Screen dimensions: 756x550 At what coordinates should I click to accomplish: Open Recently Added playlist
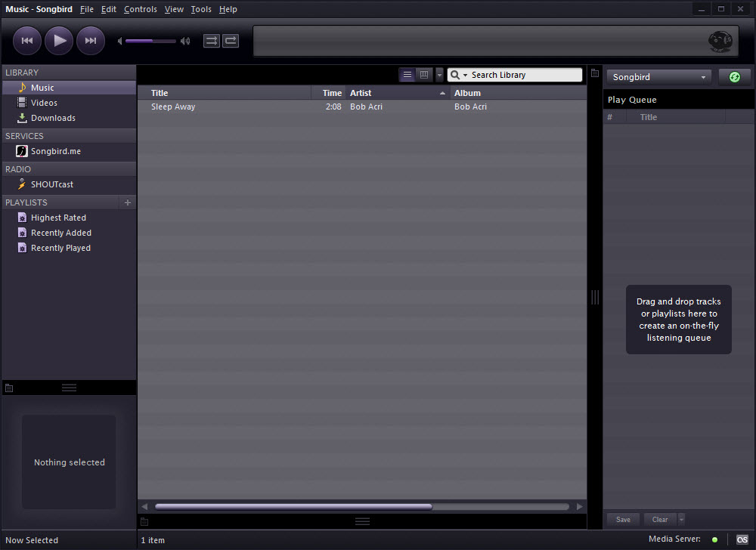tap(70, 233)
